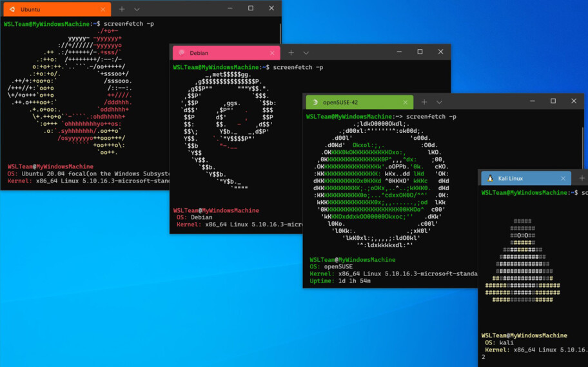The height and width of the screenshot is (367, 588).
Task: Click the "OS: Debian" line
Action: coord(194,217)
